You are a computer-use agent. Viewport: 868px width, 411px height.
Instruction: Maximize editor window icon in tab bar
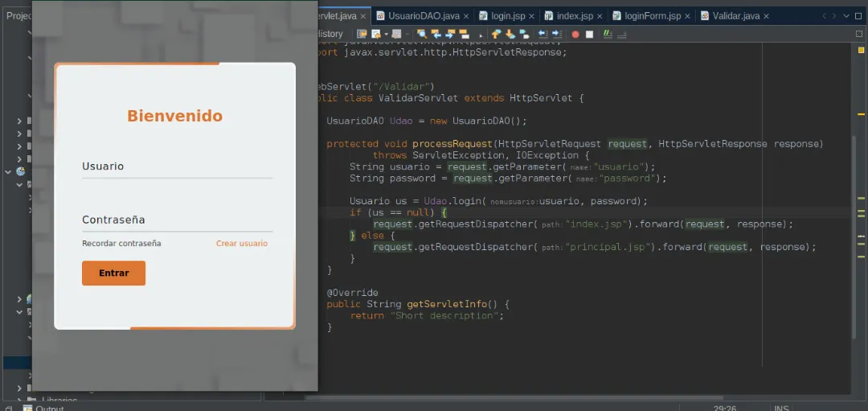[x=858, y=16]
